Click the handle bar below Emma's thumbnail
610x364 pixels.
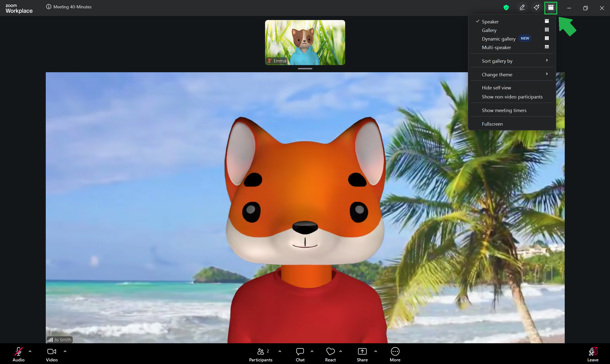(x=305, y=69)
